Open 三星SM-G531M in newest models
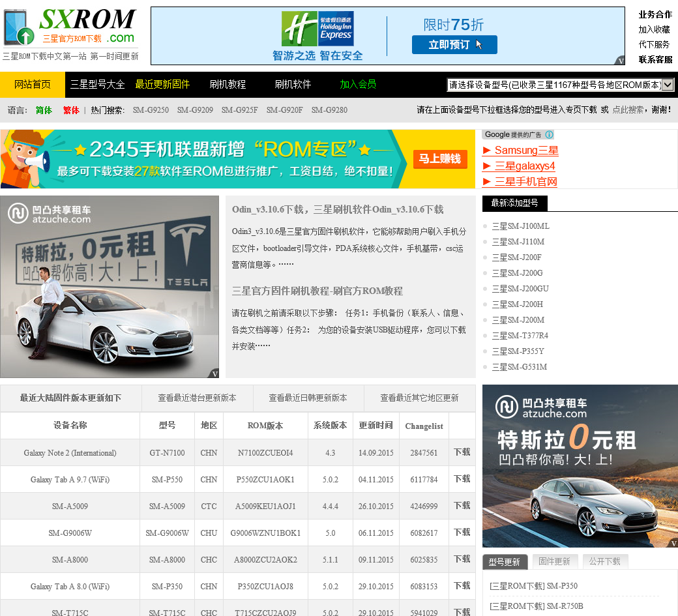 coord(520,367)
